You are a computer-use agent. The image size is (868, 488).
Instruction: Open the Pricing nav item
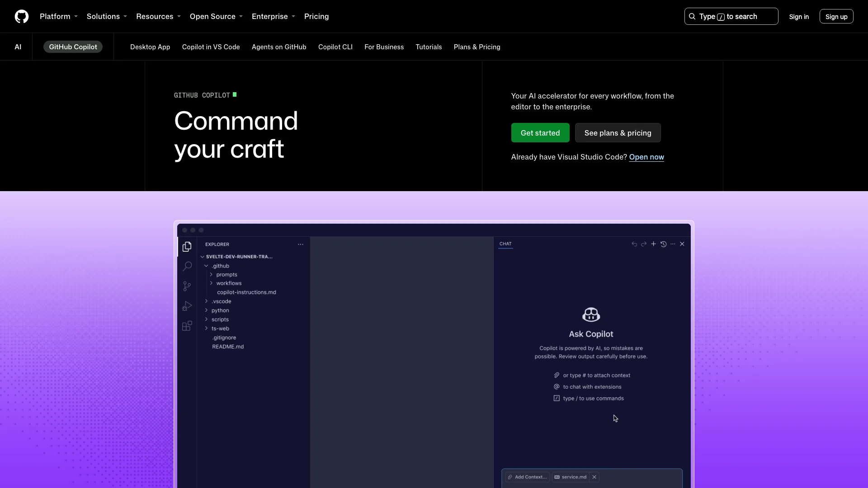tap(316, 17)
